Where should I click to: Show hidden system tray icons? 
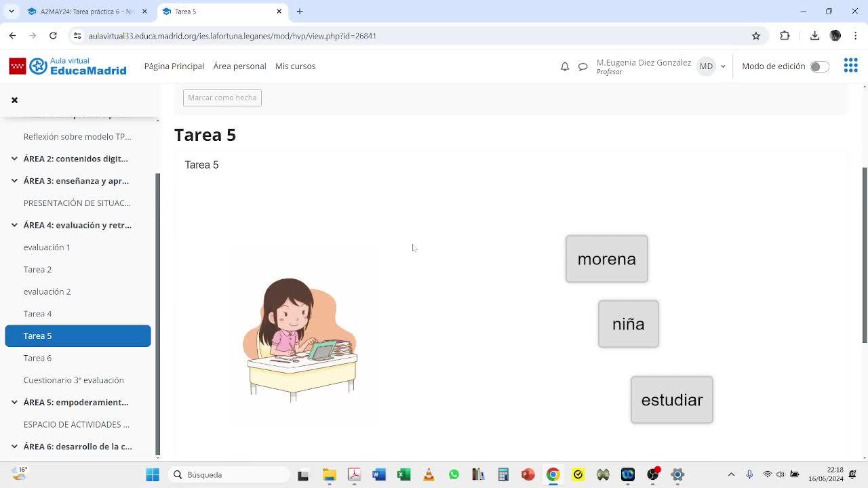tap(731, 474)
